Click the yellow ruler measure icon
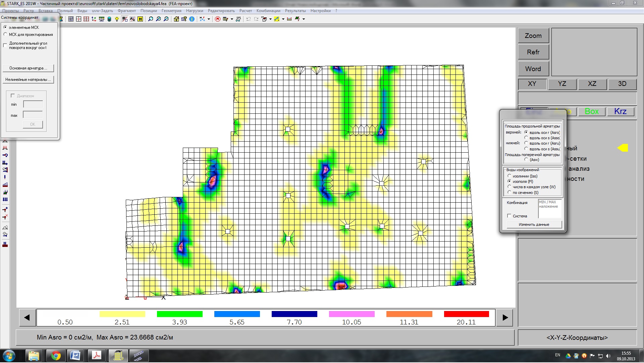 point(289,19)
